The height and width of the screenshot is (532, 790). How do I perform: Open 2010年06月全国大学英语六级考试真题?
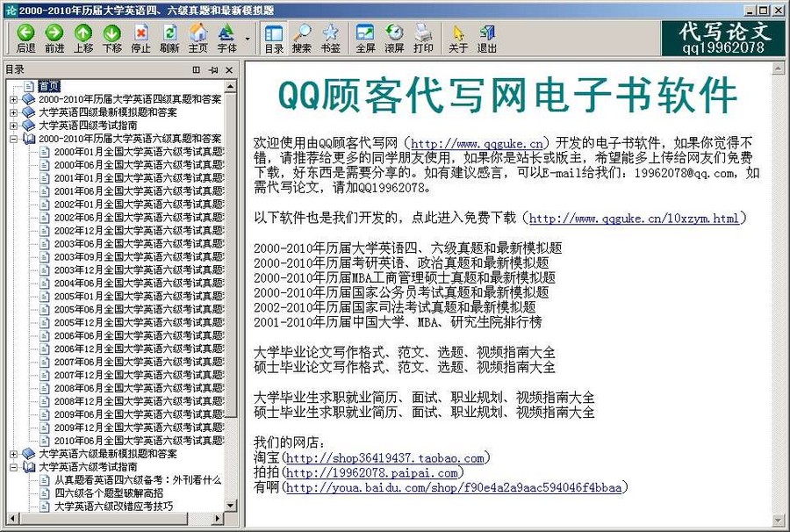pos(139,441)
